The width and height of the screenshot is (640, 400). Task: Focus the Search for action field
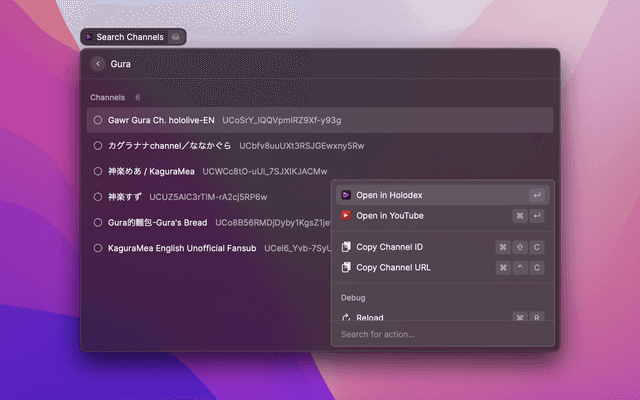tap(440, 334)
